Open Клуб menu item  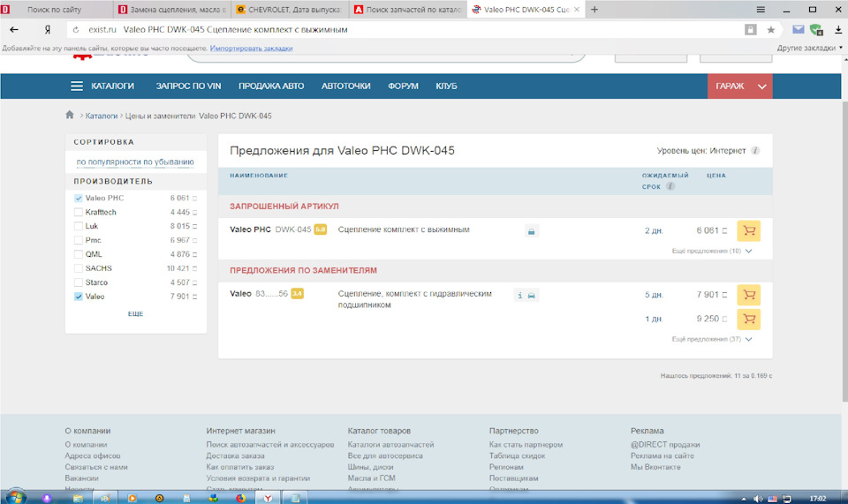[446, 86]
